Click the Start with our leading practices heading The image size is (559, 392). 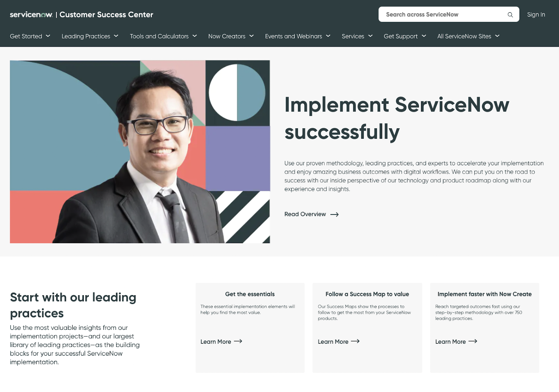click(x=73, y=305)
